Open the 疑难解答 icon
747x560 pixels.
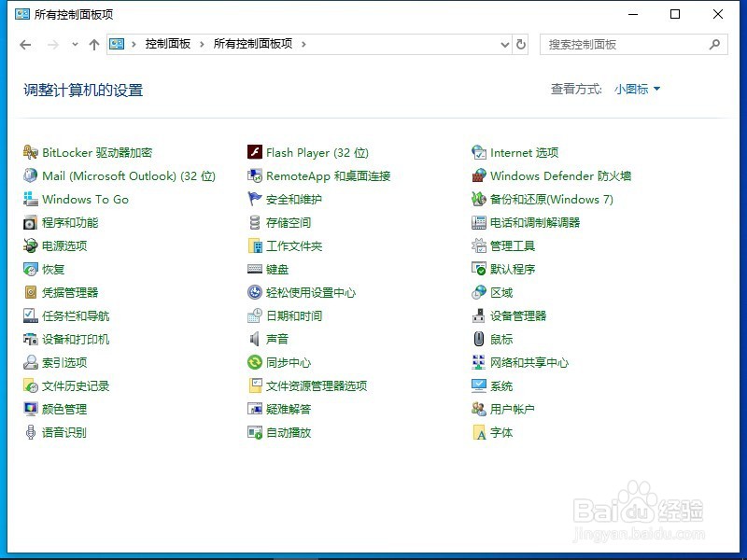[255, 409]
